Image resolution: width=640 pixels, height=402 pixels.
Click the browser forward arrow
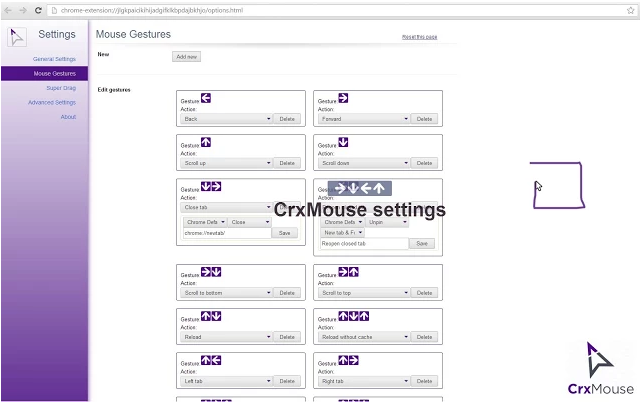click(x=23, y=10)
